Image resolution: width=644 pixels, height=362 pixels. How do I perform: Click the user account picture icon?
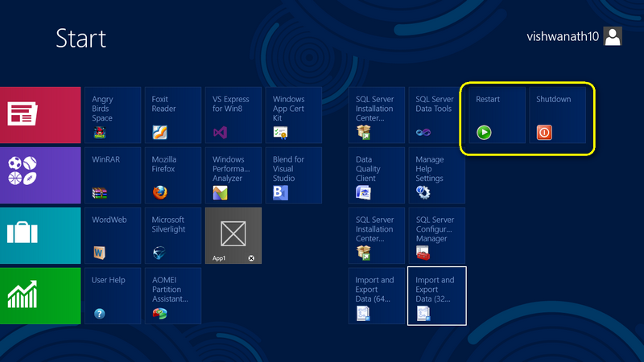[x=613, y=36]
